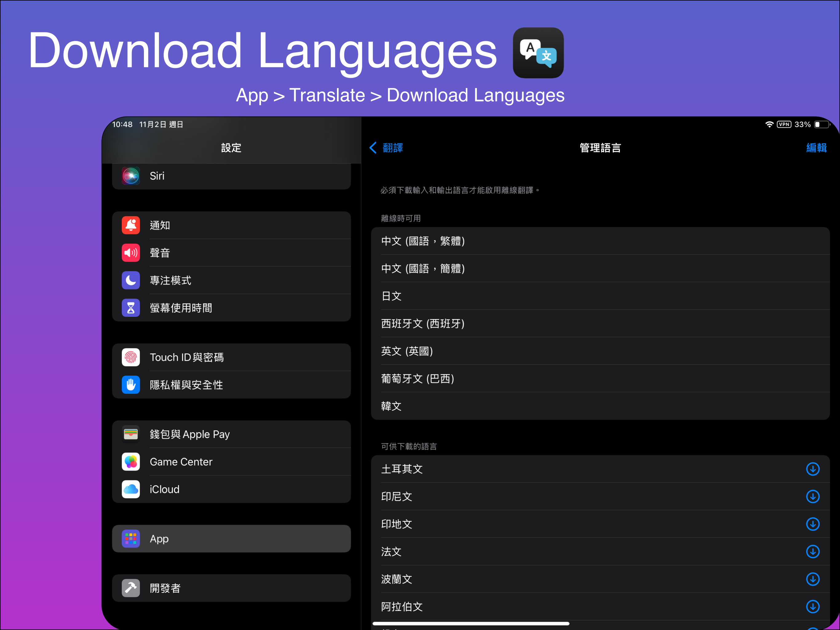This screenshot has height=630, width=840.
Task: Tap the back chevron to Translate settings
Action: [373, 148]
